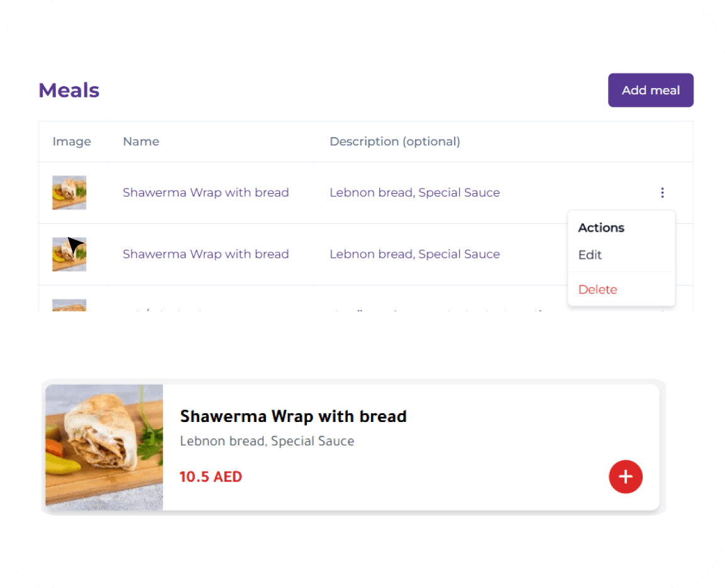Screen dimensions: 725x588
Task: Open the three-dot menu in the first meal row
Action: (662, 192)
